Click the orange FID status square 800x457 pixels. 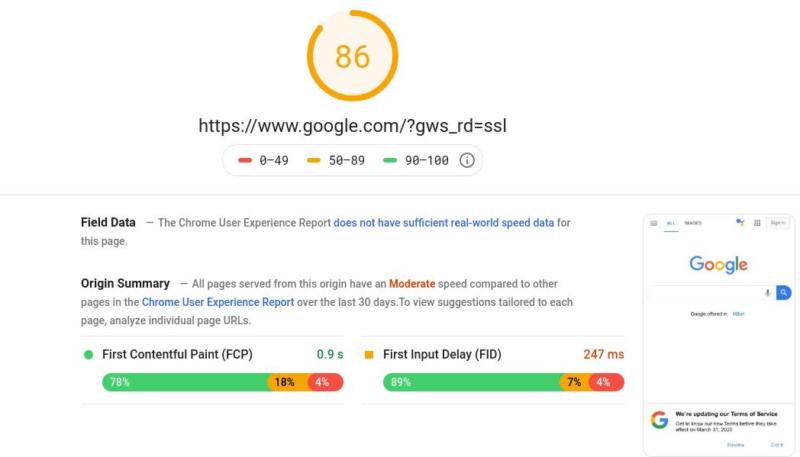coord(369,354)
